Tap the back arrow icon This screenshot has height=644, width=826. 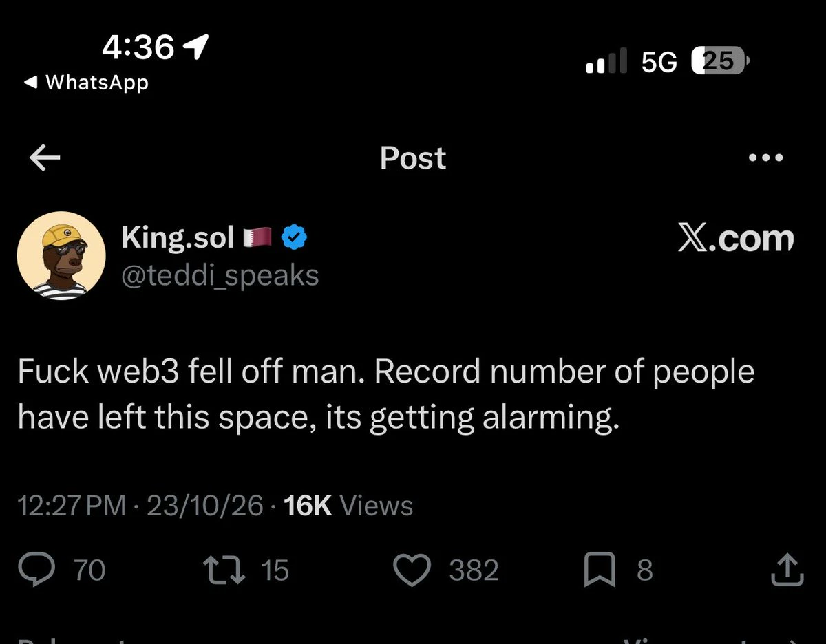point(45,159)
